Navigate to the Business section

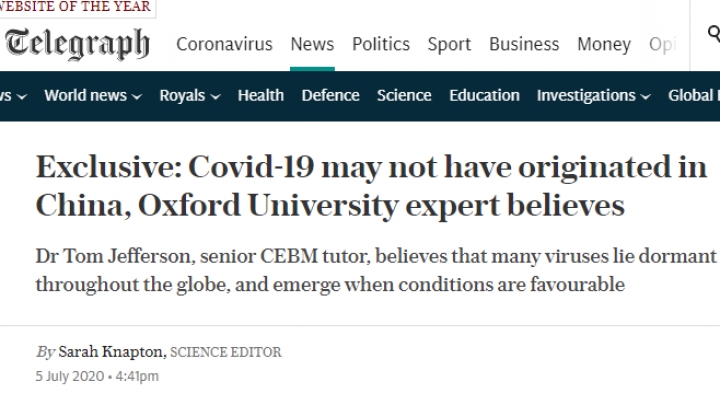pos(524,44)
